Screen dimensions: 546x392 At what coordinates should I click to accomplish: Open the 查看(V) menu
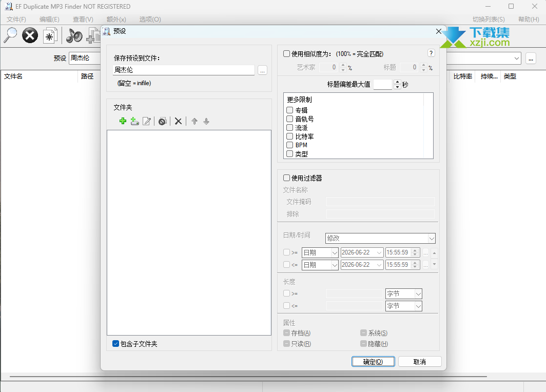83,19
